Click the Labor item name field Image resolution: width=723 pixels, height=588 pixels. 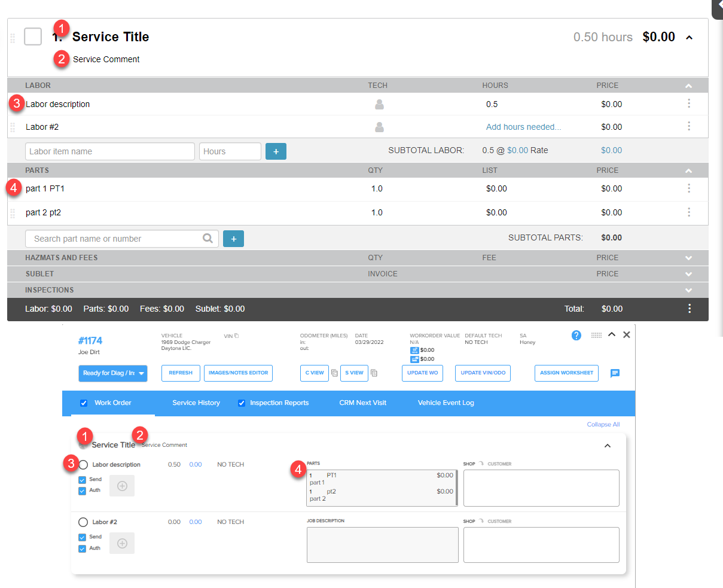click(x=110, y=151)
